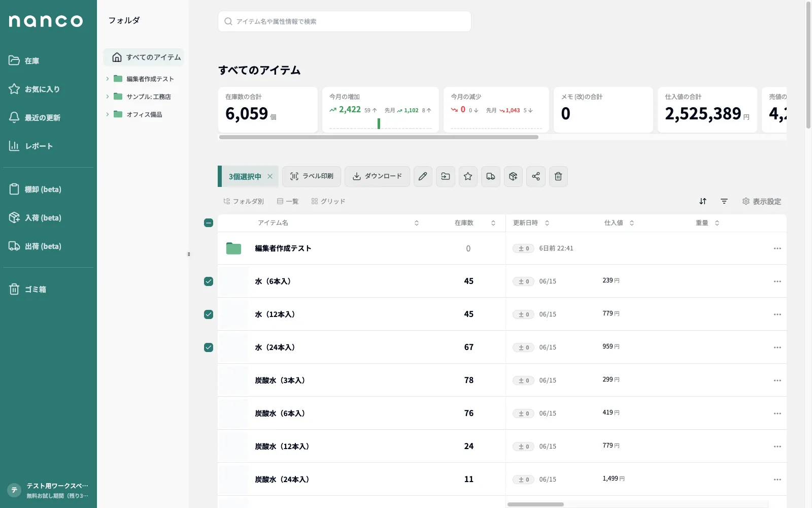
Task: Click thumbnail of 水（12本入）
Action: (x=233, y=314)
